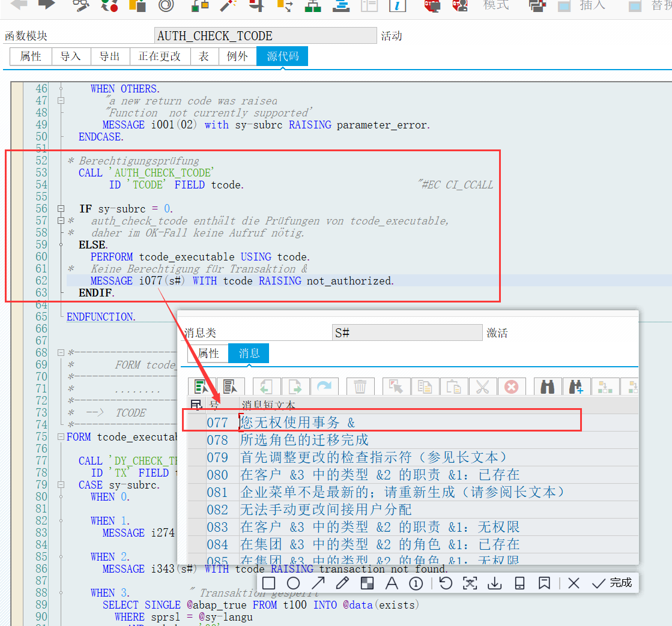Collapse the FORM tcode_executable block at line 75

tap(61, 437)
